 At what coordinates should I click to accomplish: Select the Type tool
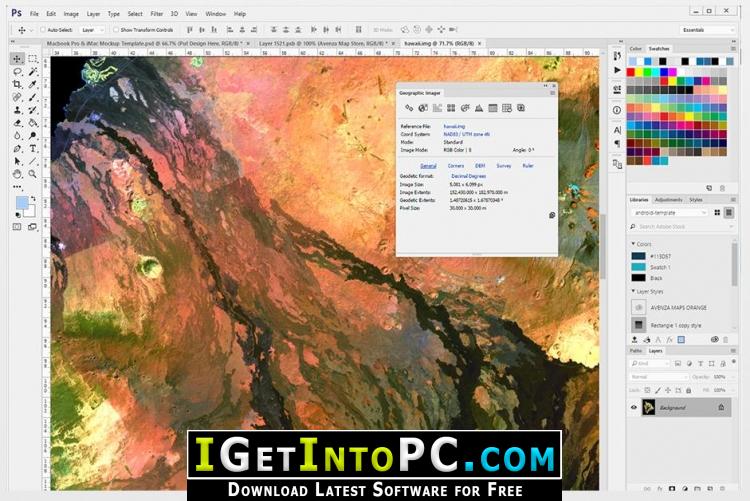[33, 149]
